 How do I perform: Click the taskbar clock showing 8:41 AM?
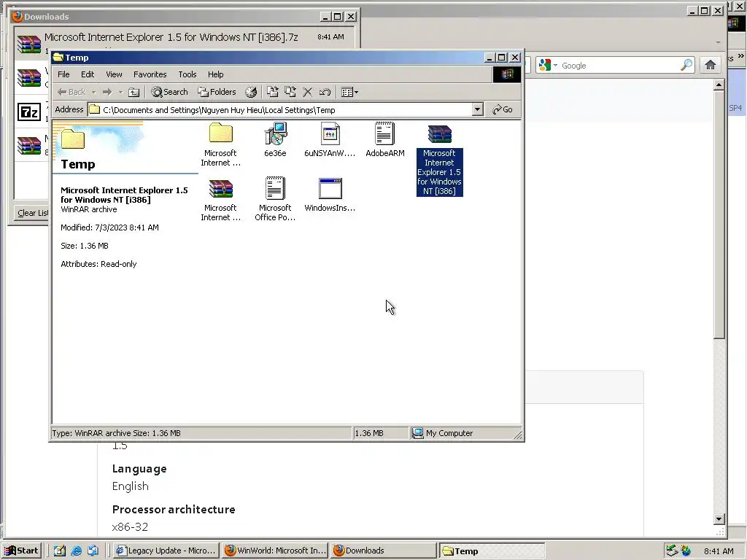click(x=719, y=551)
